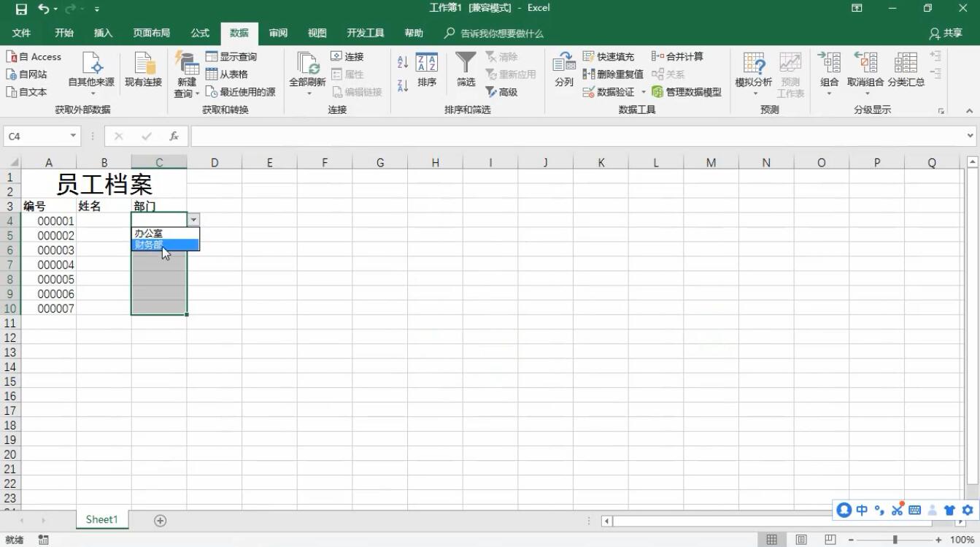
Task: Open the Developer (开发工具) tab
Action: click(x=366, y=33)
